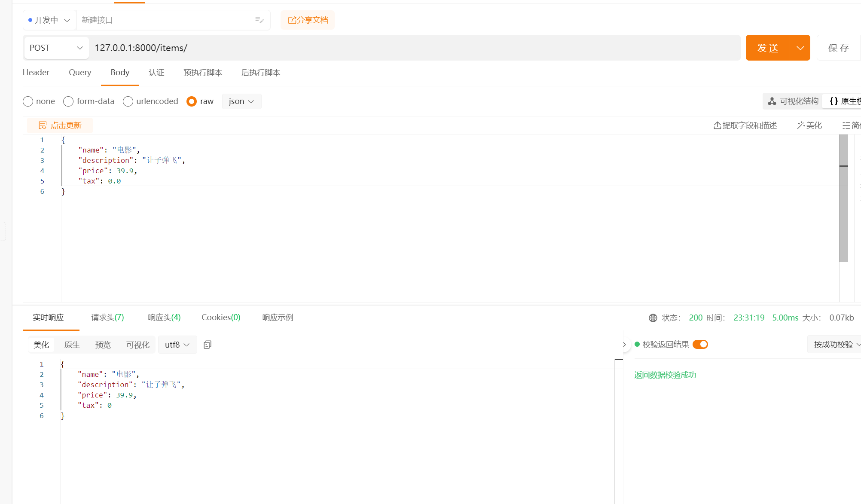Click the globe icon beside status
Screen dimensions: 861x504
[653, 318]
